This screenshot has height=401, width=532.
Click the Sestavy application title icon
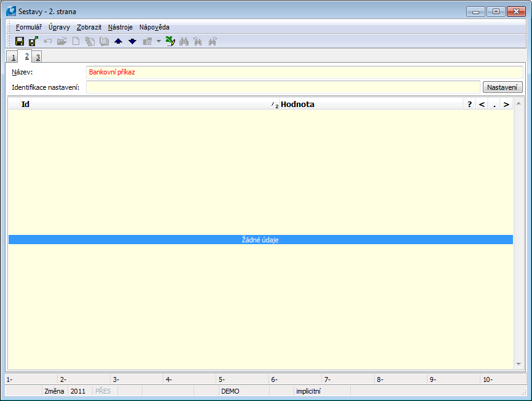[11, 11]
